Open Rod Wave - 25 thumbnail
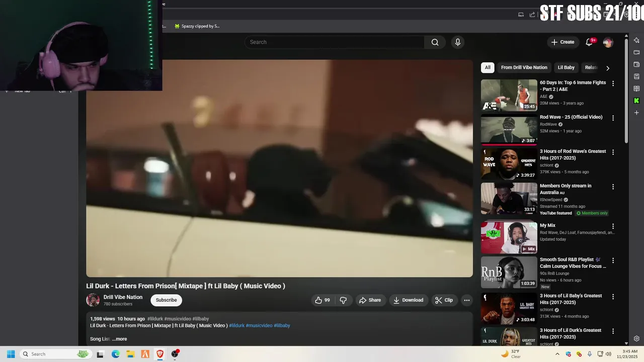Image resolution: width=644 pixels, height=362 pixels. tap(509, 130)
